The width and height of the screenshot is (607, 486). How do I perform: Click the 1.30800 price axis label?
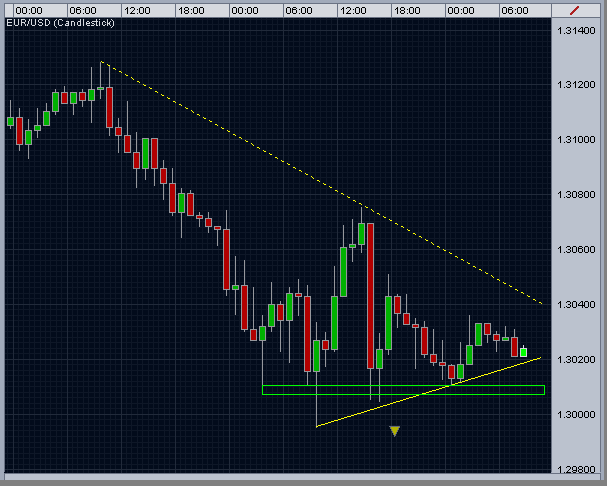(x=576, y=195)
